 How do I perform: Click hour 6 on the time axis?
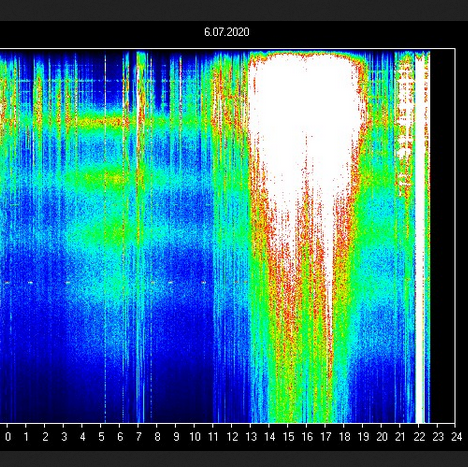120,436
